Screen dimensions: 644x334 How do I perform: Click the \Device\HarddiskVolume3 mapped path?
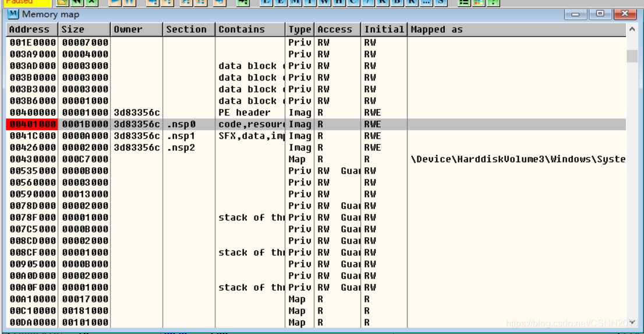(x=518, y=159)
